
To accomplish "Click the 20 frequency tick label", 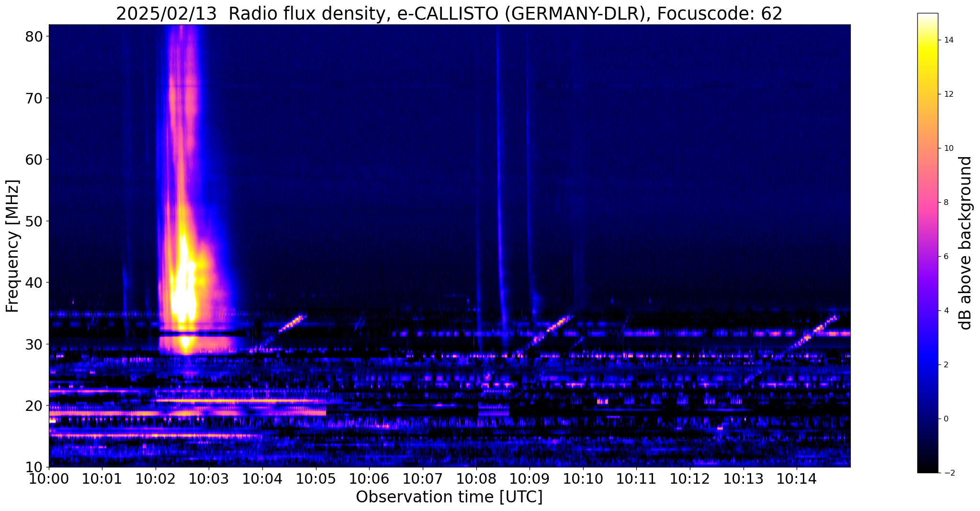I will [x=34, y=406].
